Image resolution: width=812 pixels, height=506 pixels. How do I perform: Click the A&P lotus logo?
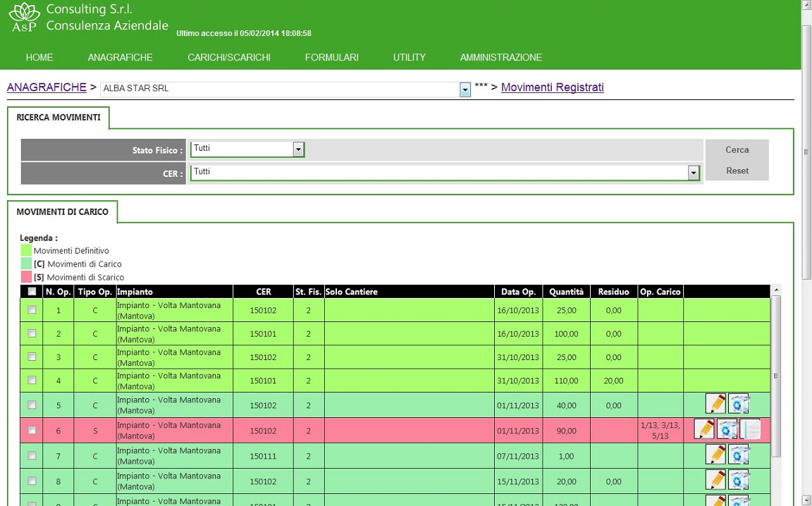coord(24,17)
